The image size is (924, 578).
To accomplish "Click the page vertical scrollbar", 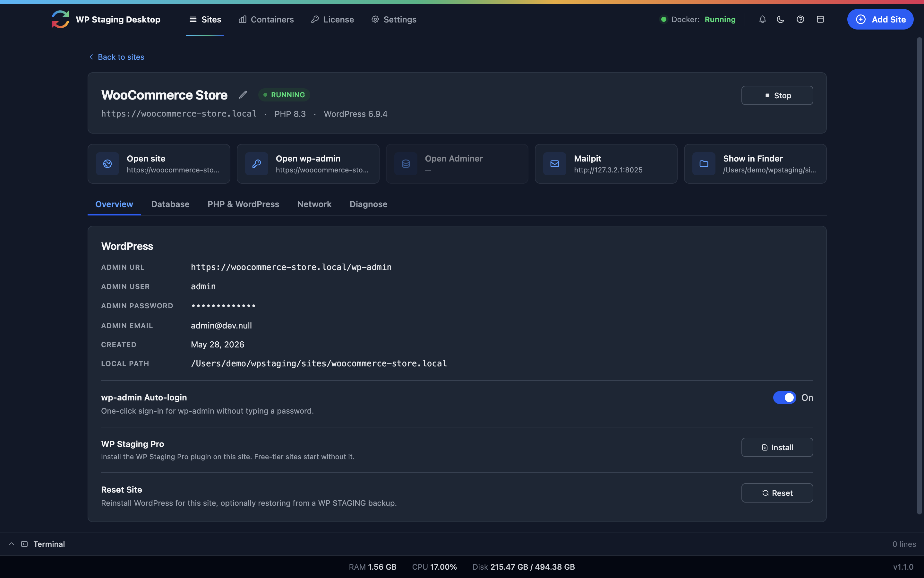I will coord(920,275).
